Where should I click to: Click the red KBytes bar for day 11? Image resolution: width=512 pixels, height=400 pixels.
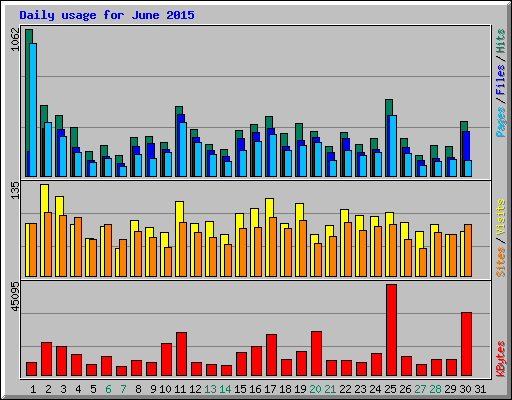click(181, 354)
